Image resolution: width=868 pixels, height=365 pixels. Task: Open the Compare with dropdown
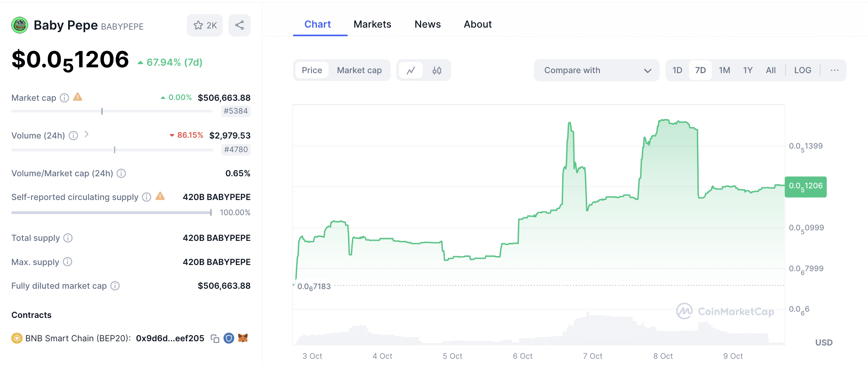pos(596,70)
